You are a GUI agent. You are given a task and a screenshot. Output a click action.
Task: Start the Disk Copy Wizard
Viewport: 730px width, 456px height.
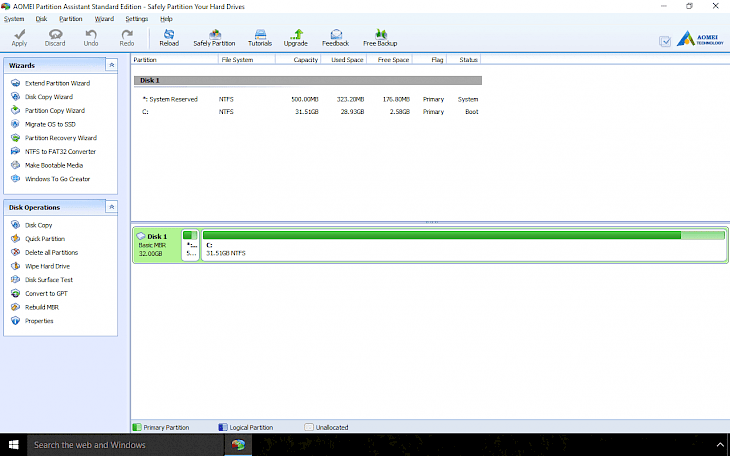49,97
